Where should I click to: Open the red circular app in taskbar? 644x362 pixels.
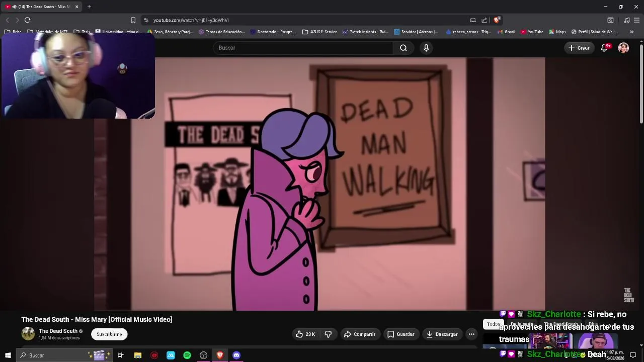[x=154, y=355]
